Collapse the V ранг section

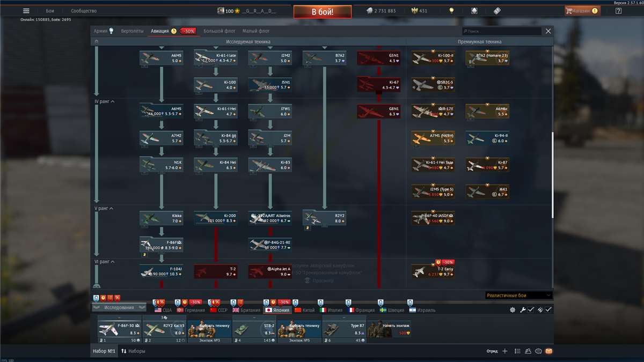point(104,208)
